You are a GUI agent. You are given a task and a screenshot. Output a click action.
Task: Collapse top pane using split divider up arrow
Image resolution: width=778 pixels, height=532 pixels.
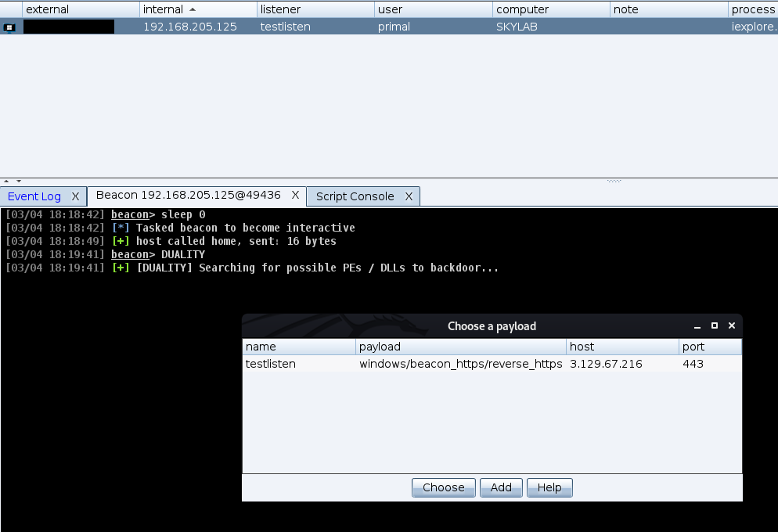click(x=7, y=181)
